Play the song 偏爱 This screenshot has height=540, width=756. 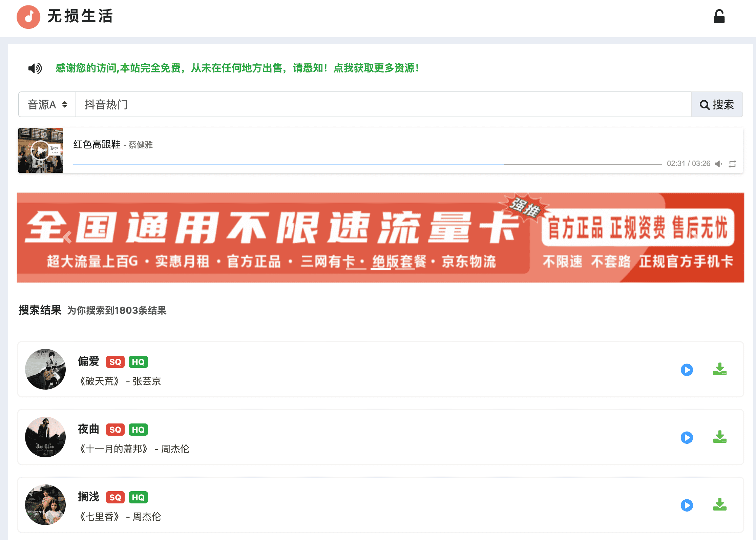(687, 370)
